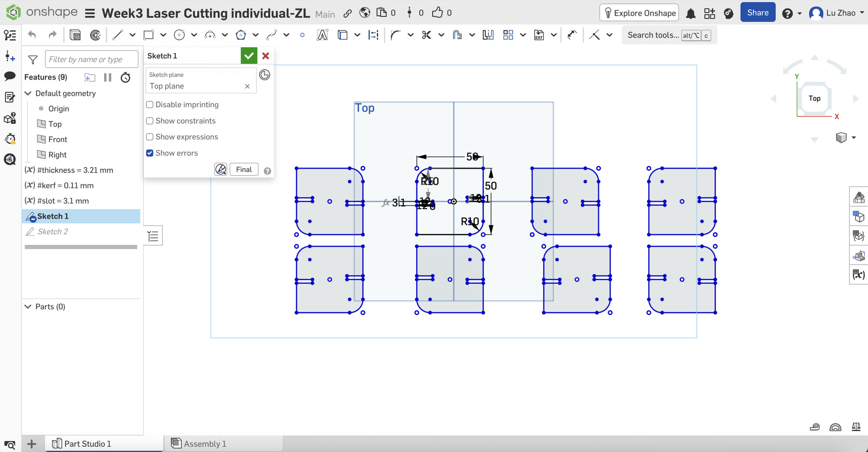This screenshot has width=868, height=452.
Task: Enable the Disable imprinting checkbox
Action: (x=150, y=105)
